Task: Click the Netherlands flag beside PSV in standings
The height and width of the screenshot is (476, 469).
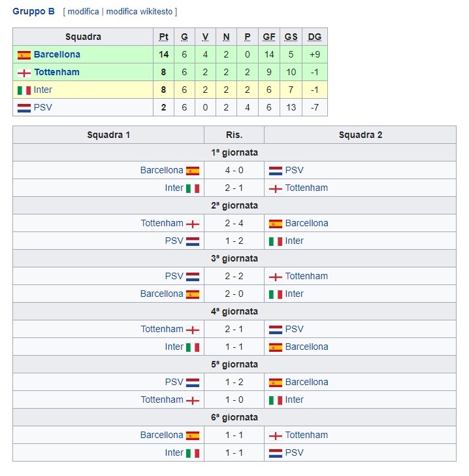Action: (x=24, y=108)
